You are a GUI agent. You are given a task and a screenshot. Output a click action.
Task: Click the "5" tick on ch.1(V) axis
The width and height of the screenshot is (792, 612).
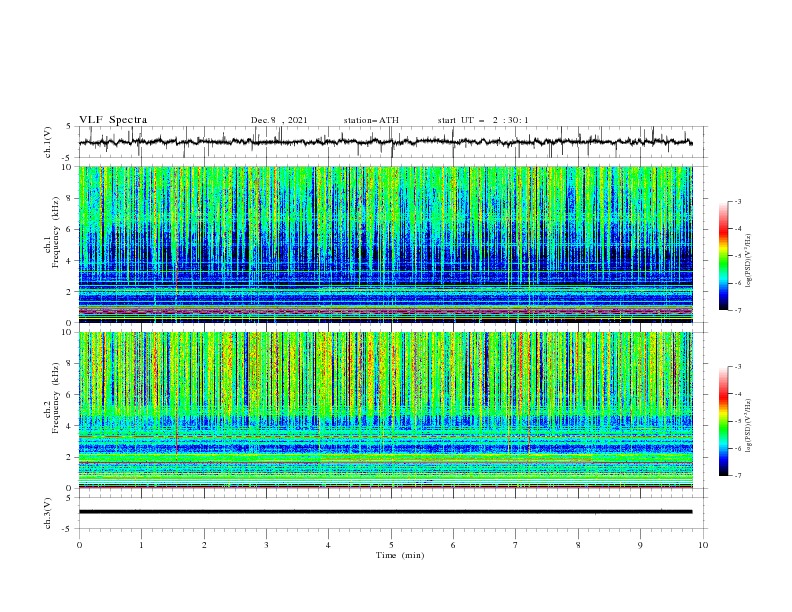pyautogui.click(x=69, y=126)
